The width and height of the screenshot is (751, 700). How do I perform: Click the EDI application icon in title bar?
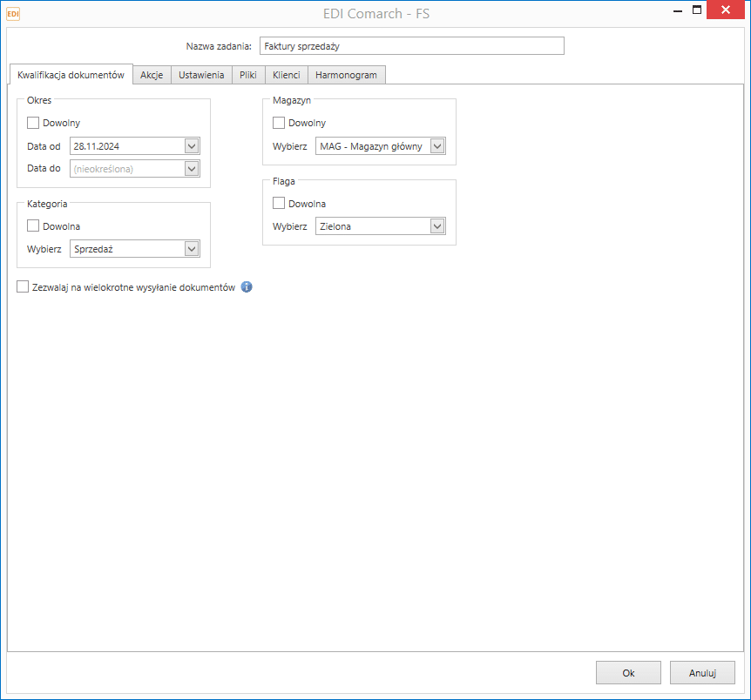tap(13, 14)
